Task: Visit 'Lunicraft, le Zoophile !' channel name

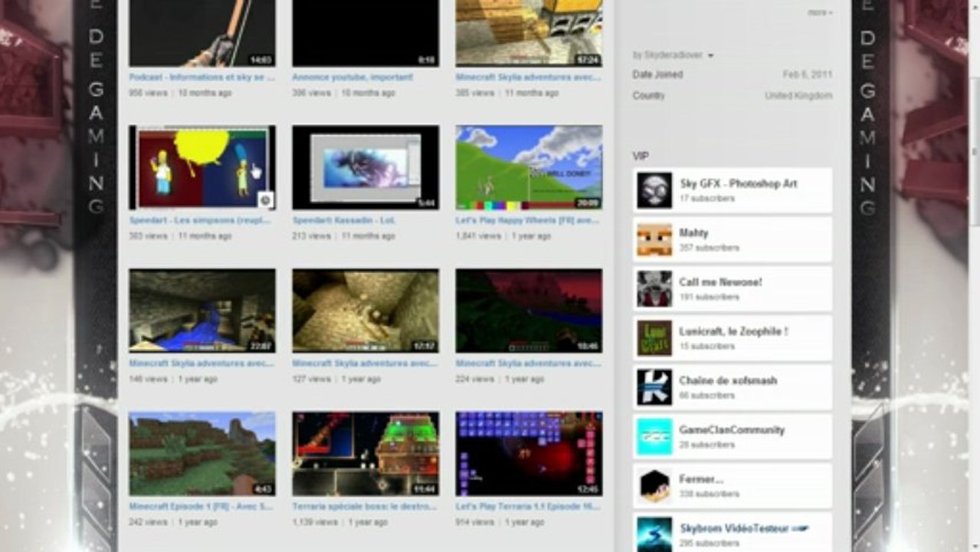Action: pos(733,331)
